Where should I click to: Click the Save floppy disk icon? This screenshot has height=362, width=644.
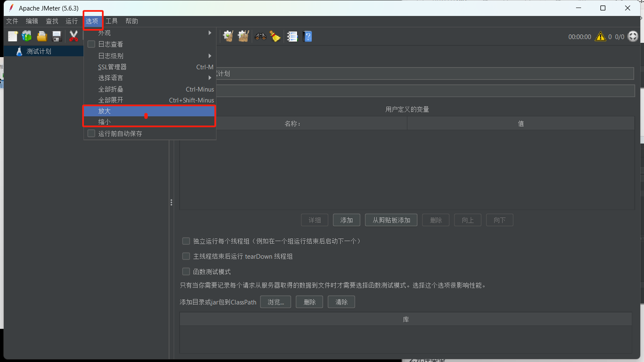pyautogui.click(x=57, y=37)
